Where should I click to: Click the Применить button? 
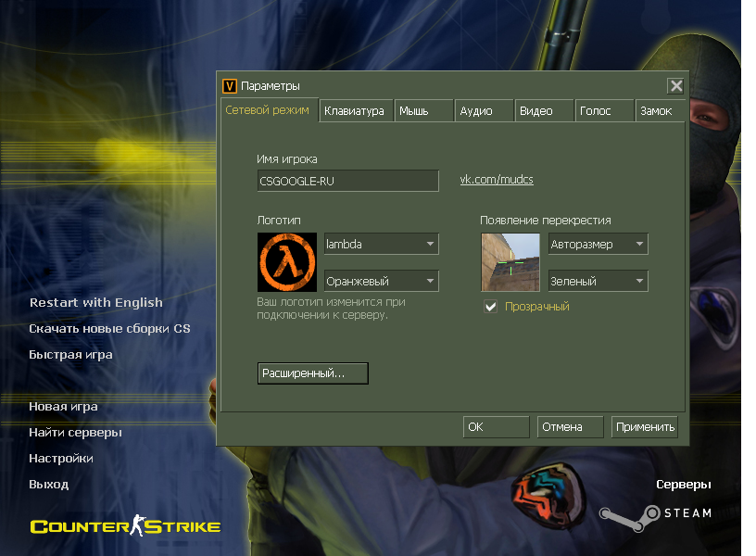[645, 427]
